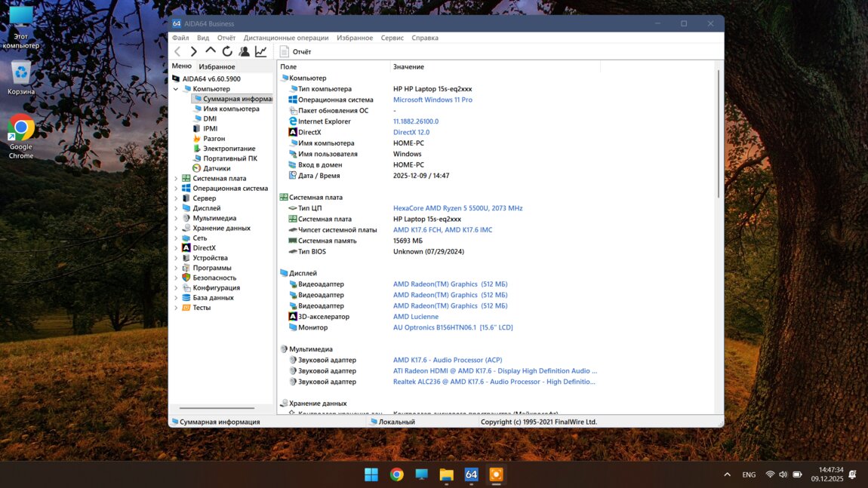Select the Датчики sensors item in tree
Viewport: 868px width, 488px height.
pos(216,168)
